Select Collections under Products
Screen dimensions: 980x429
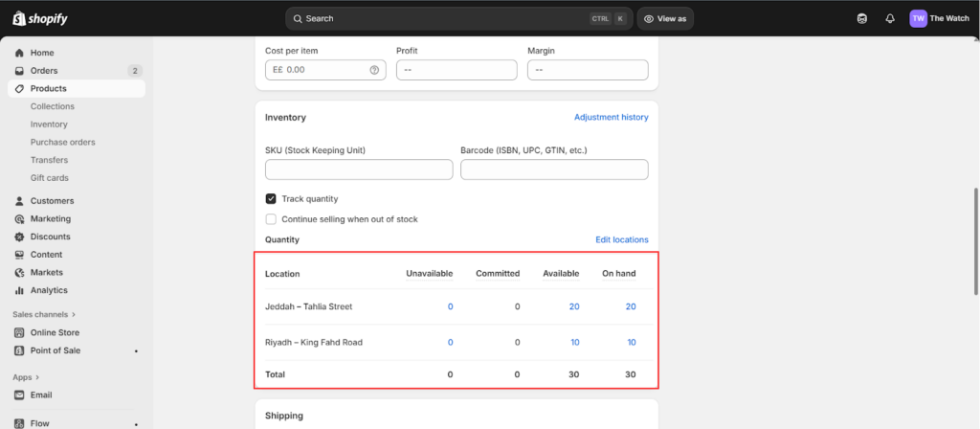point(52,106)
